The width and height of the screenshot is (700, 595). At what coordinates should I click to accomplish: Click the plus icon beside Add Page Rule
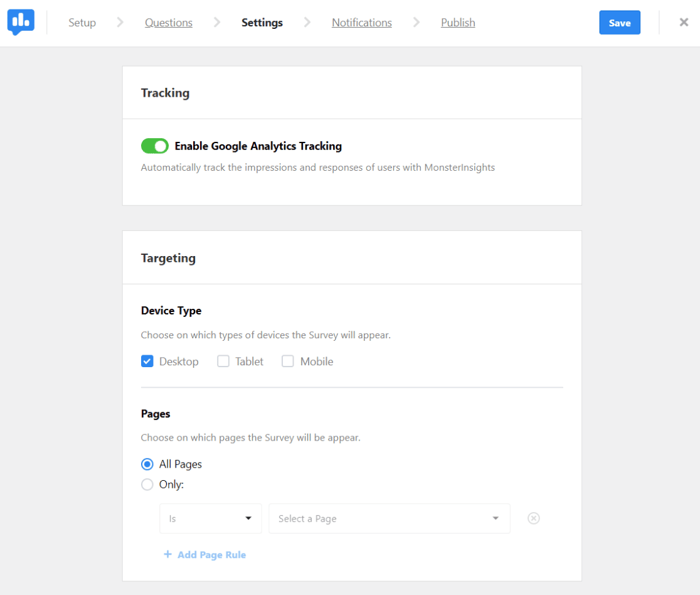(x=168, y=554)
